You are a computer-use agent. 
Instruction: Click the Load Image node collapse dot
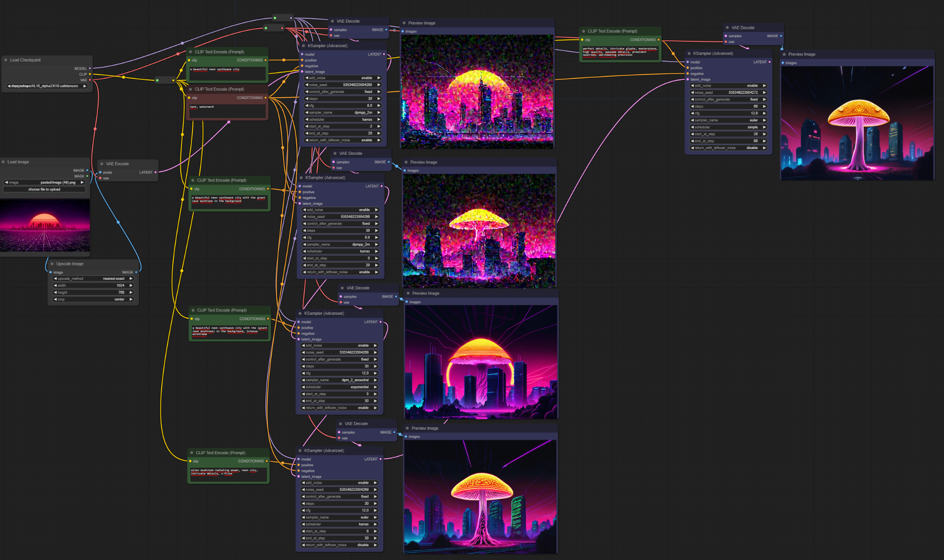click(x=3, y=162)
